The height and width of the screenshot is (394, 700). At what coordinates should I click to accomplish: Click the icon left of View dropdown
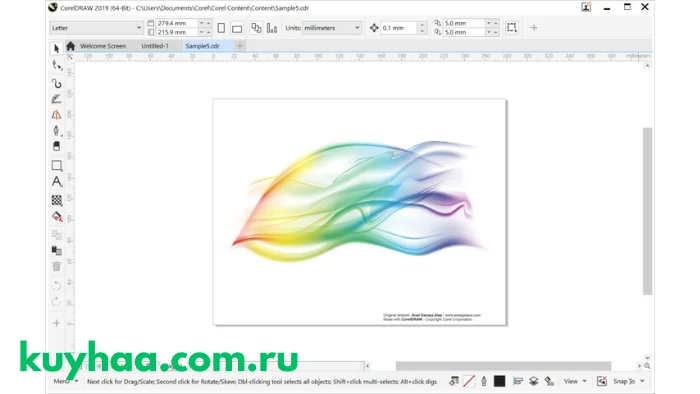550,381
